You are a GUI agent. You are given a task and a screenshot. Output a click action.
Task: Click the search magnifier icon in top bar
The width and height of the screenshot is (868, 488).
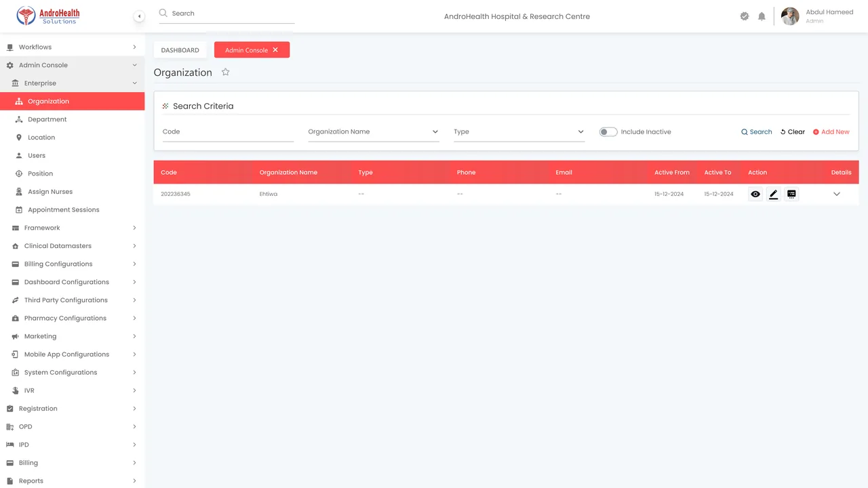163,13
